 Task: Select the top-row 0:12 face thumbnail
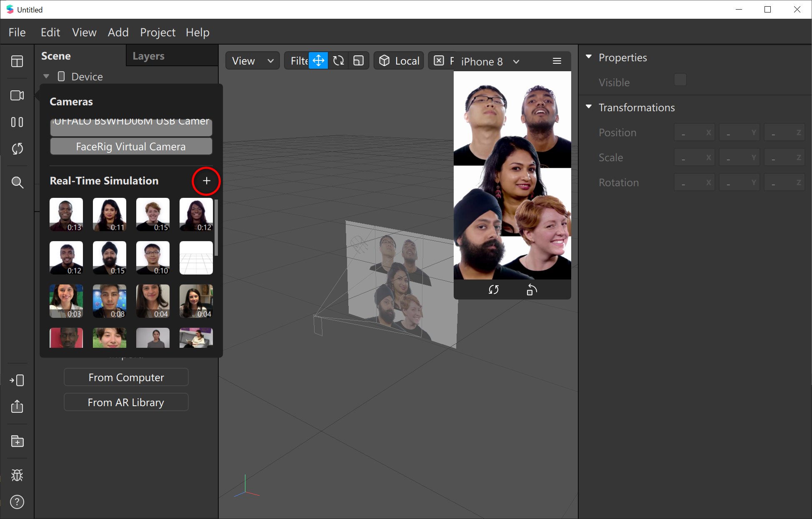[x=196, y=215]
